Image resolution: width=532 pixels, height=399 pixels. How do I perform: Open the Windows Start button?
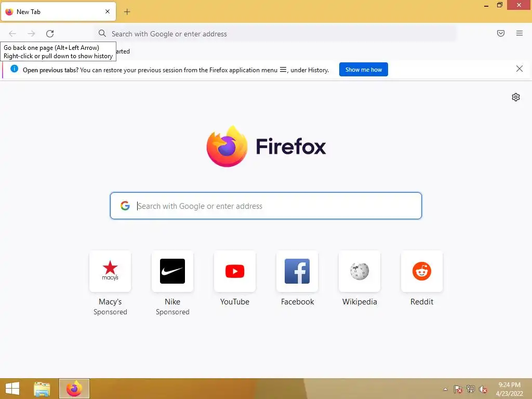(12, 389)
